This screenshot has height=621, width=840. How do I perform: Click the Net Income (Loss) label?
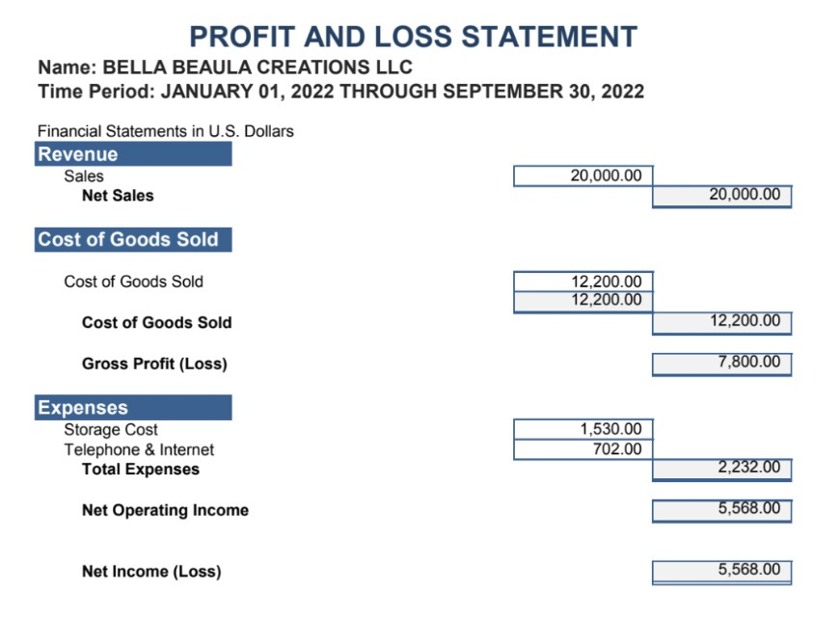(x=151, y=572)
